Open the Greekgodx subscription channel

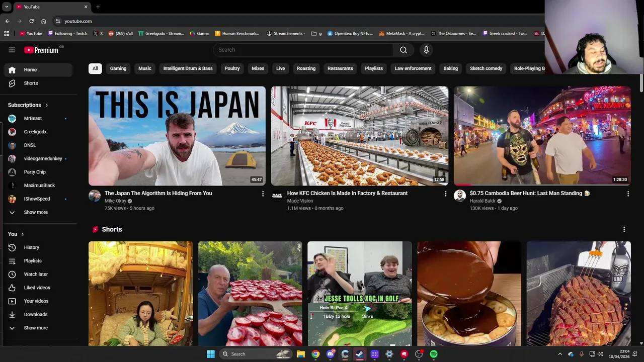tap(39, 132)
